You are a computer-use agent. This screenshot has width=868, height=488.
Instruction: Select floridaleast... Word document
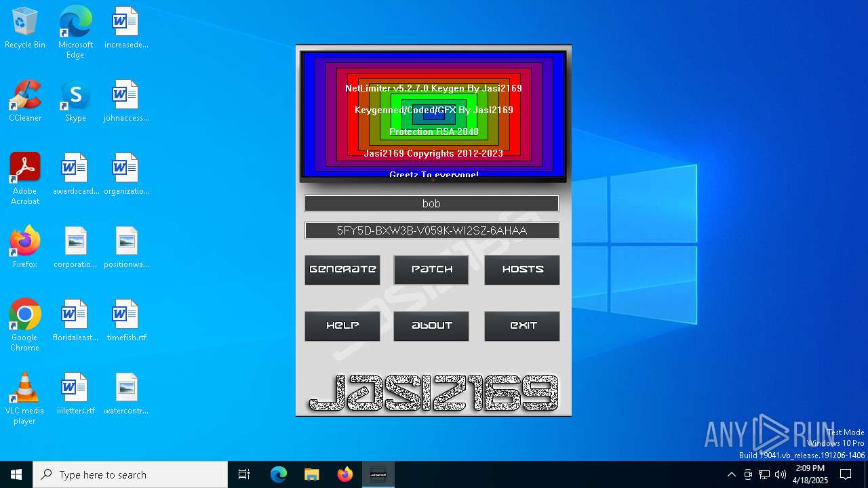point(75,321)
